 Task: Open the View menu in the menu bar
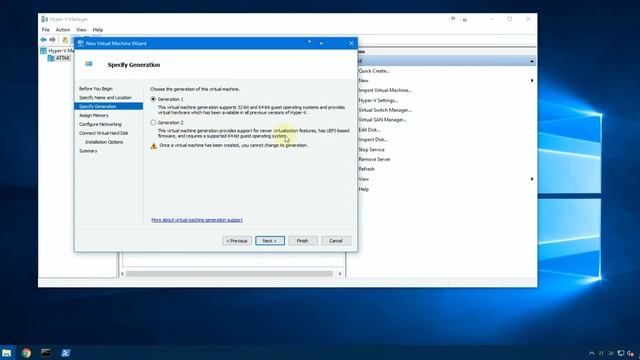81,30
